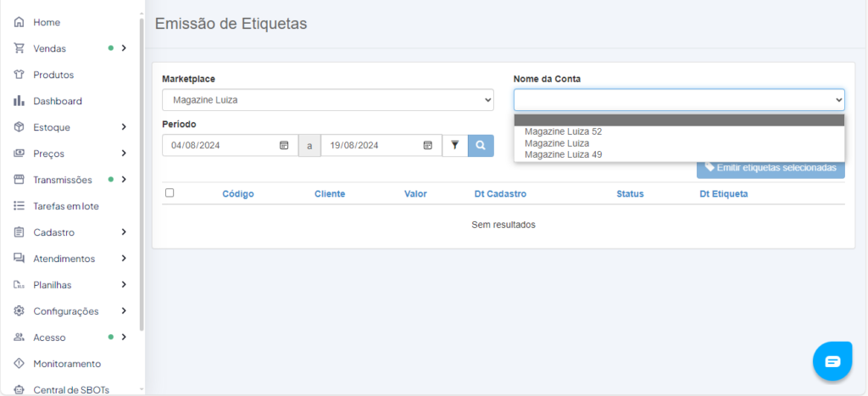Open the Marketplace dropdown showing Magazine Luiza

pos(328,100)
